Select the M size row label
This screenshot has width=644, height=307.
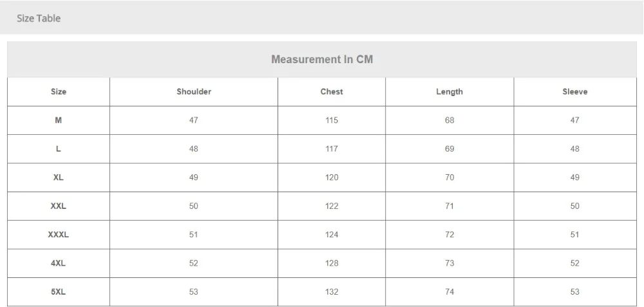[59, 120]
